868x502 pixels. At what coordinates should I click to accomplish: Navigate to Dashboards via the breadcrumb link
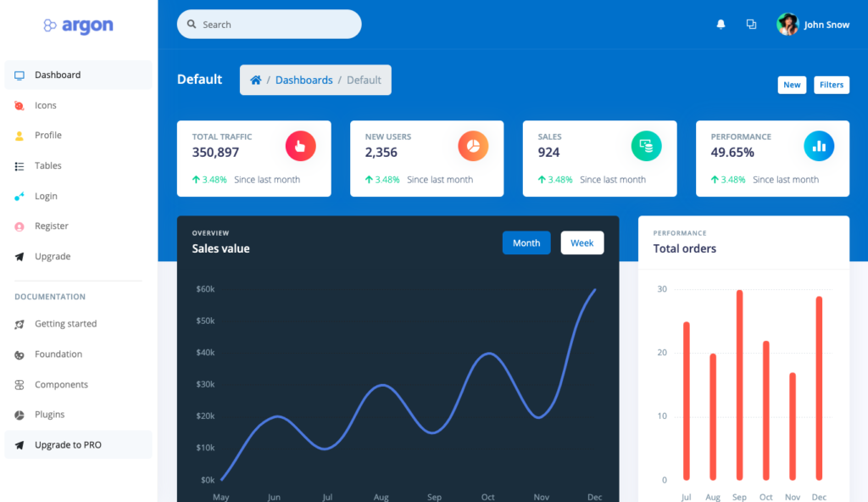[x=303, y=79]
